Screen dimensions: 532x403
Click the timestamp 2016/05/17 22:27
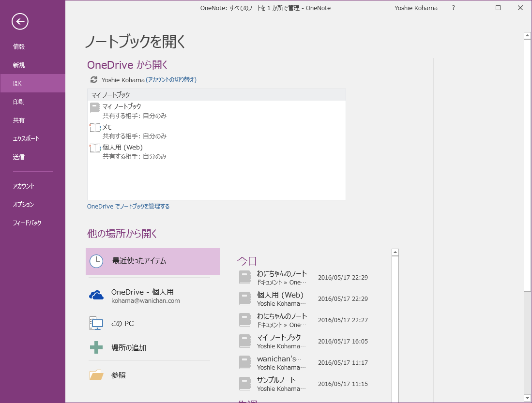click(x=343, y=320)
